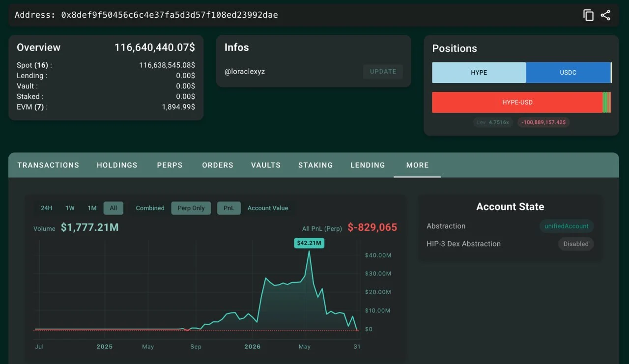629x364 pixels.
Task: Copy the wallet address with the copy icon
Action: point(588,15)
